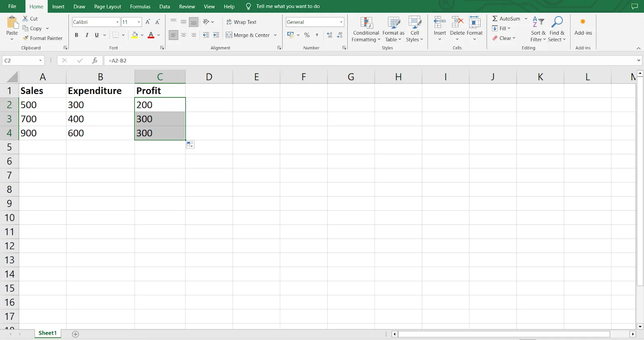Viewport: 644px width, 340px height.
Task: Open the font size dropdown
Action: tap(139, 22)
